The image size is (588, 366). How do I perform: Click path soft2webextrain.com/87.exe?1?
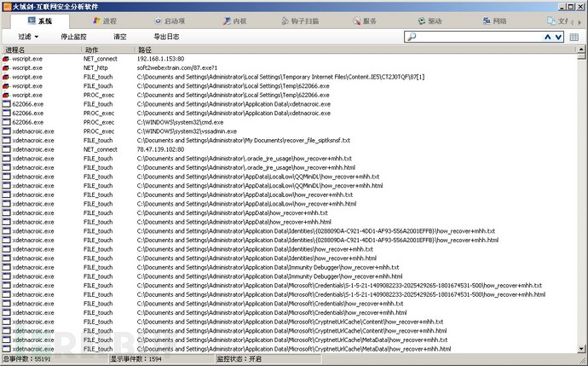(x=177, y=68)
